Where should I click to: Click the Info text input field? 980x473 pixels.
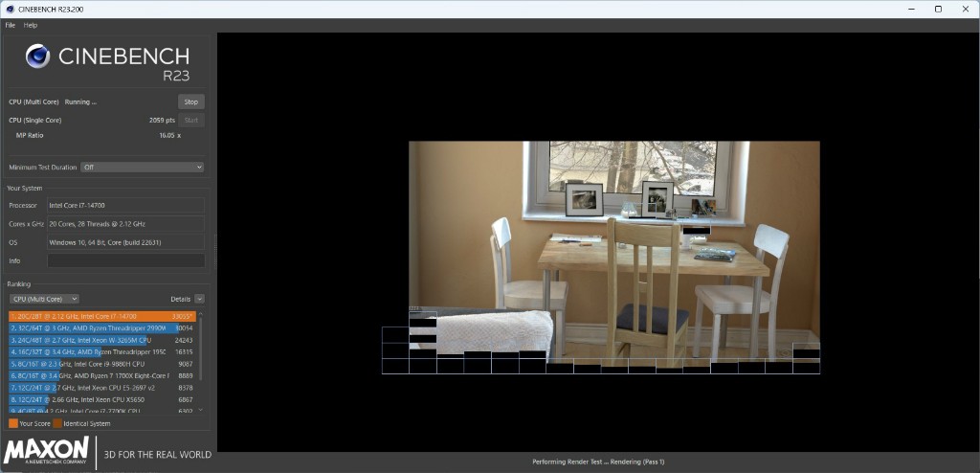[x=125, y=260]
